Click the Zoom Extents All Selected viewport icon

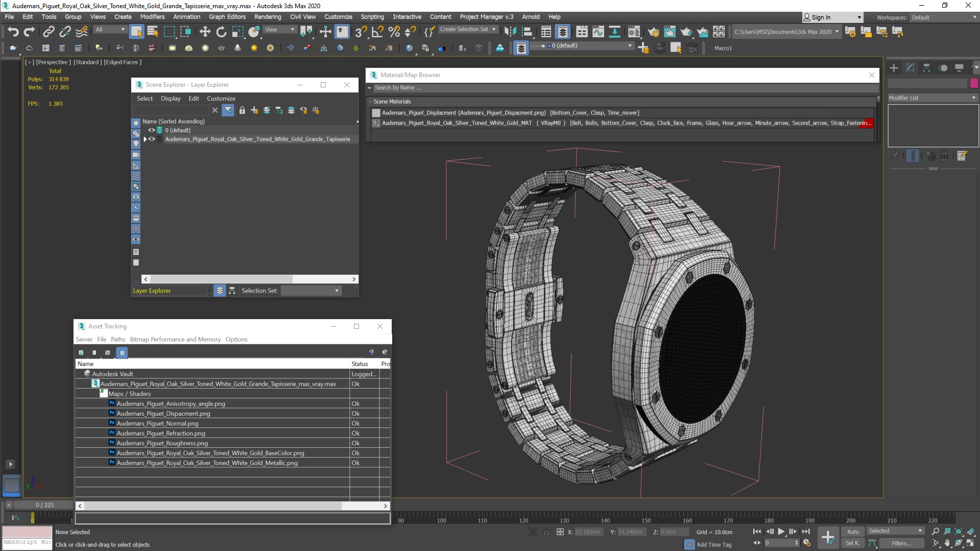[x=971, y=532]
